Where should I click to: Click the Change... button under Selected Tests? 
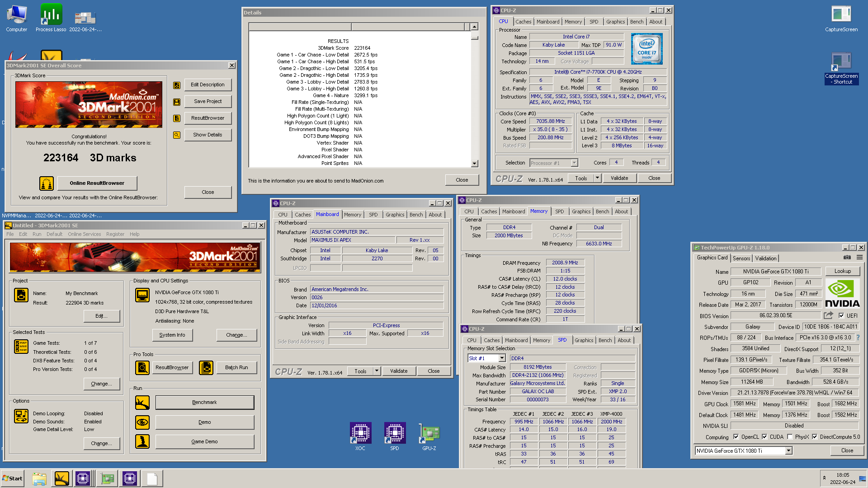[x=102, y=384]
